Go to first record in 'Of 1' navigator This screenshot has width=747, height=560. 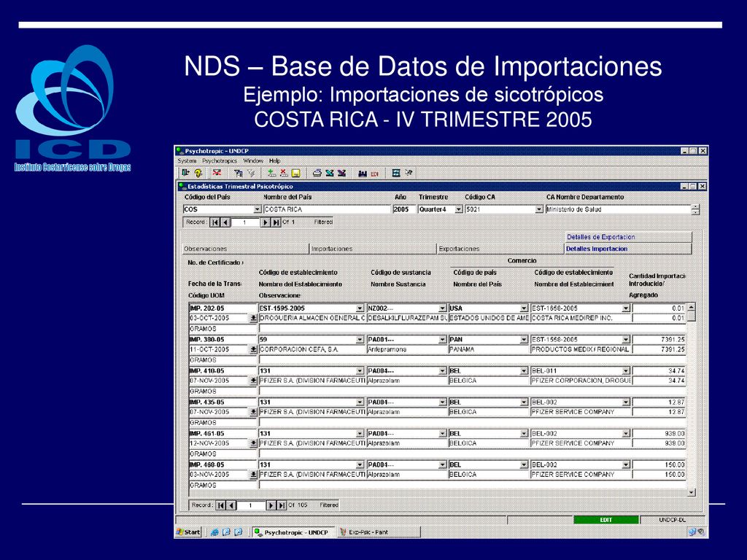coord(215,222)
